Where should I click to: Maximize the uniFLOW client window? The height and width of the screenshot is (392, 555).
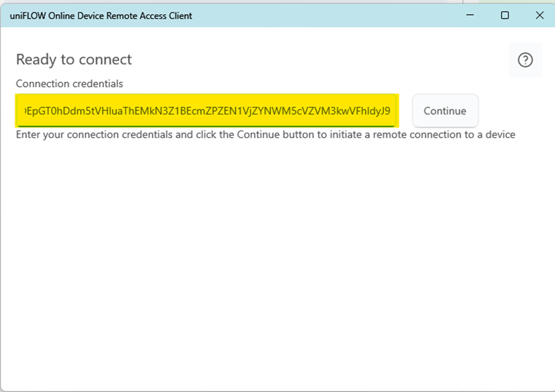pos(505,15)
